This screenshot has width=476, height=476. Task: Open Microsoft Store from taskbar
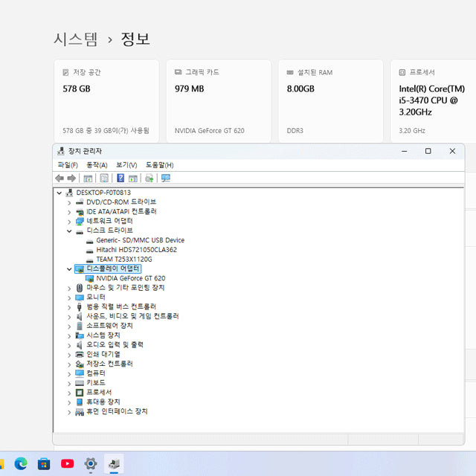(44, 464)
